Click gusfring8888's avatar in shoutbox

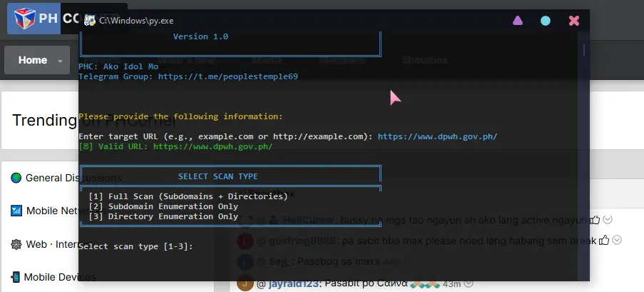[245, 241]
